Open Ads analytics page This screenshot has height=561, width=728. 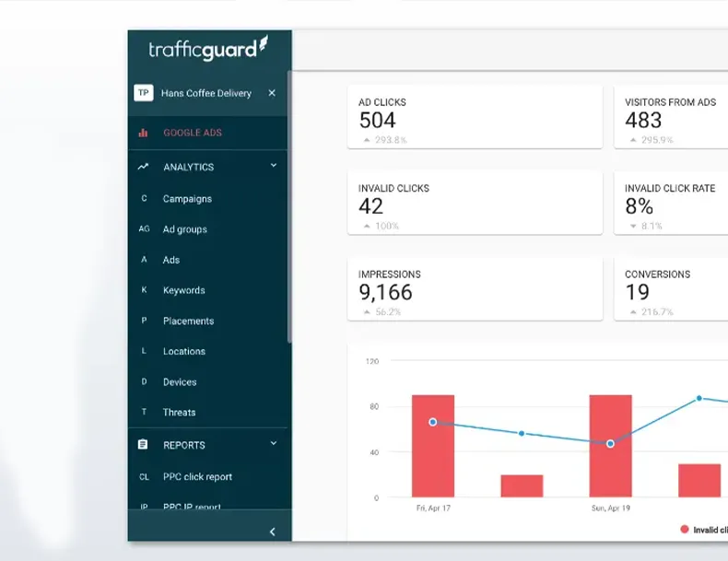[x=170, y=260]
